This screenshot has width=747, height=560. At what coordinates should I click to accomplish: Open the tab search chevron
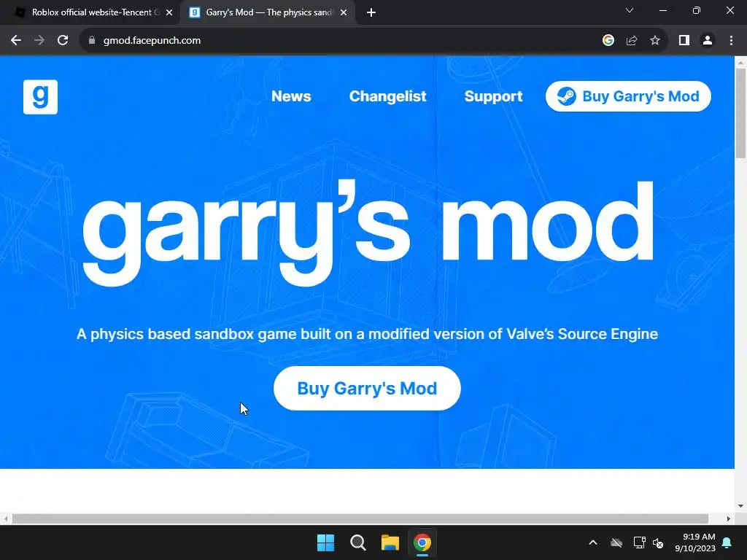coord(630,10)
